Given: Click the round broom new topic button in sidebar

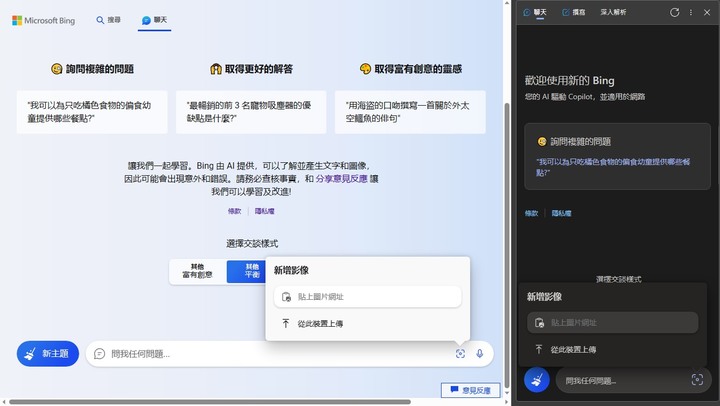Looking at the screenshot, I should point(537,380).
